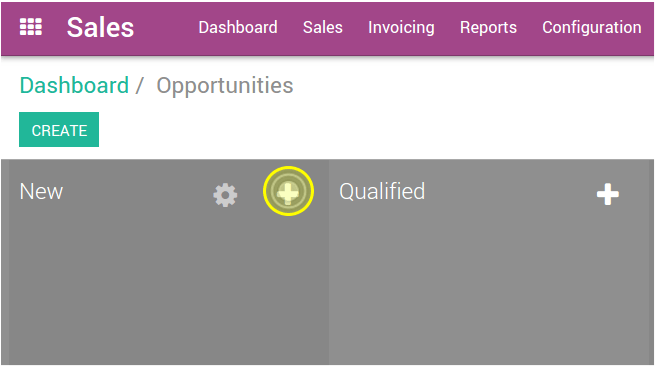Click the CREATE button
The image size is (655, 366).
[59, 130]
